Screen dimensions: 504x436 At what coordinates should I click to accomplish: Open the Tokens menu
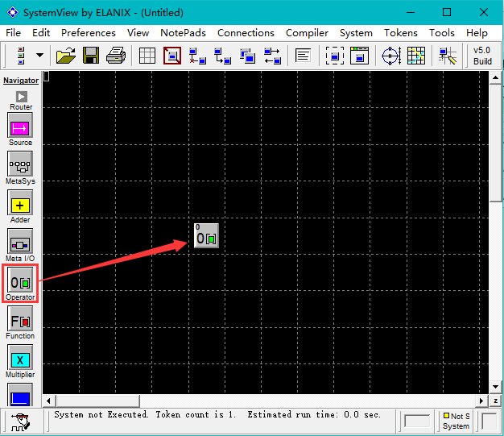(x=401, y=33)
